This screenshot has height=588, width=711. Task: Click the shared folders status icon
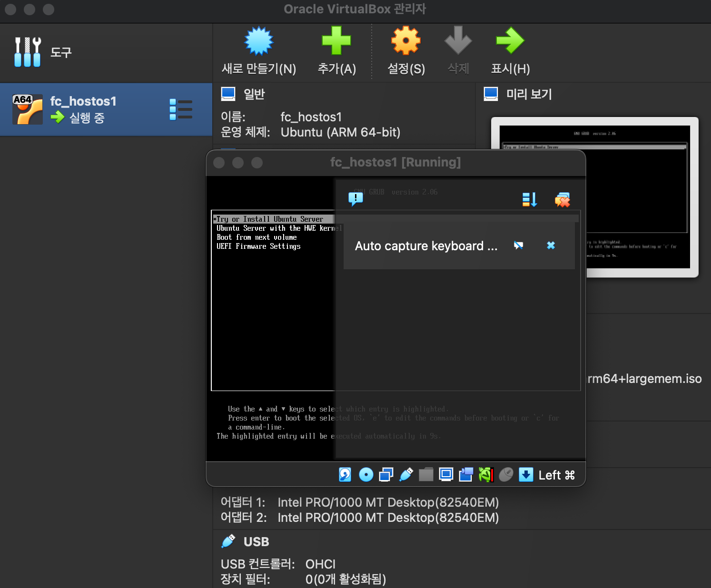(426, 474)
